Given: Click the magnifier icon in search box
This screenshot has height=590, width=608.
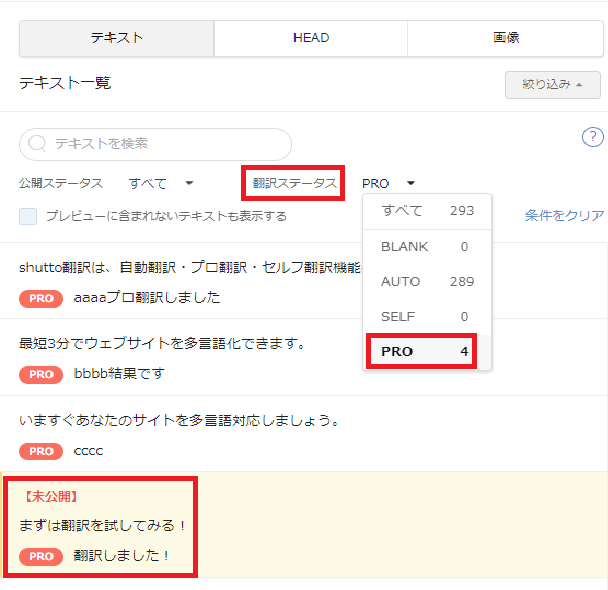Looking at the screenshot, I should click(37, 144).
